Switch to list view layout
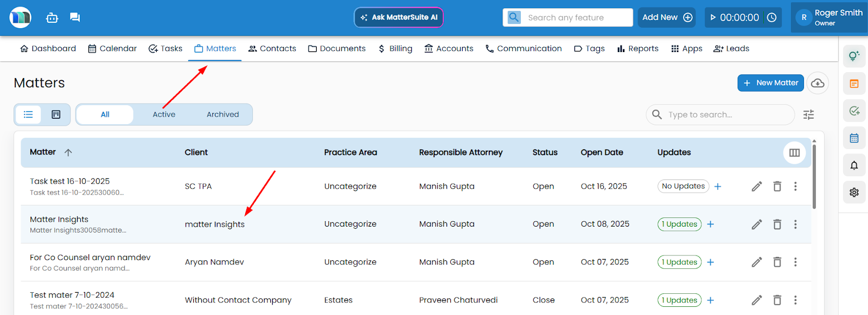 pos(28,114)
